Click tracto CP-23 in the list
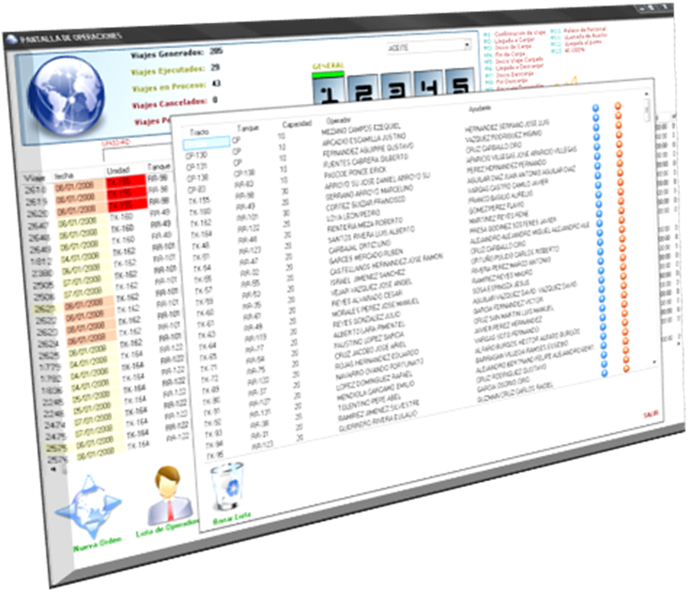 [x=197, y=189]
